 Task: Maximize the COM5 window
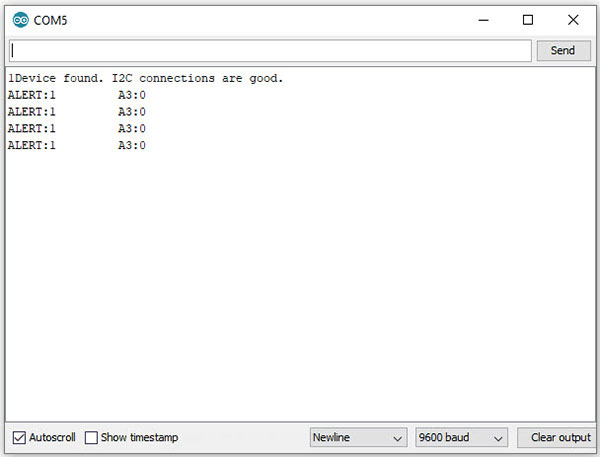pyautogui.click(x=528, y=20)
